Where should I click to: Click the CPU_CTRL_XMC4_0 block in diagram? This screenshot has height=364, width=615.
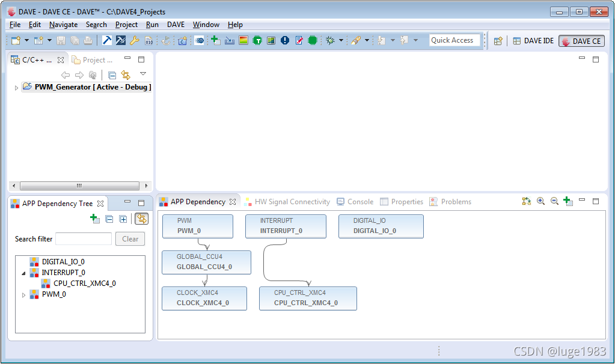[308, 298]
